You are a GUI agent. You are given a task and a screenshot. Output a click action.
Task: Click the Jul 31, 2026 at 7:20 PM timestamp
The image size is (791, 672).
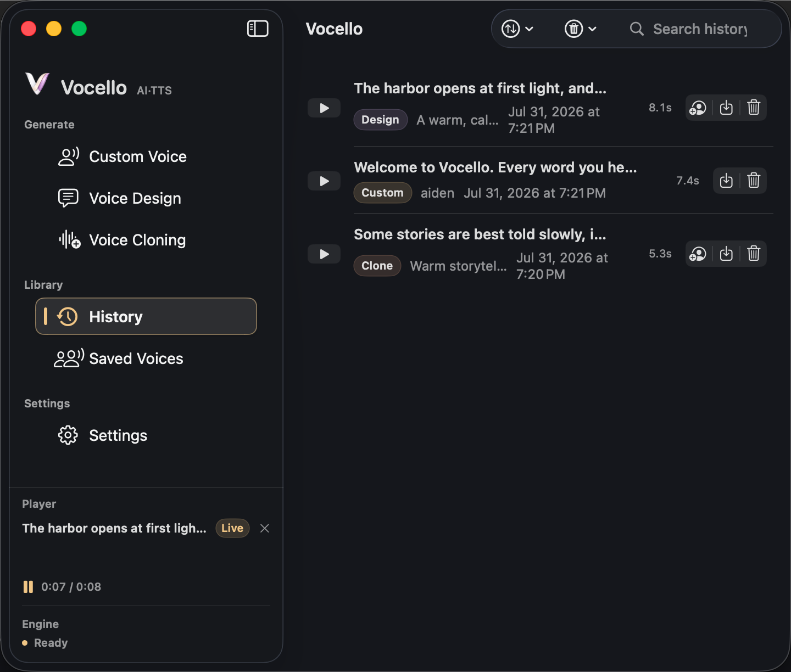(x=562, y=266)
